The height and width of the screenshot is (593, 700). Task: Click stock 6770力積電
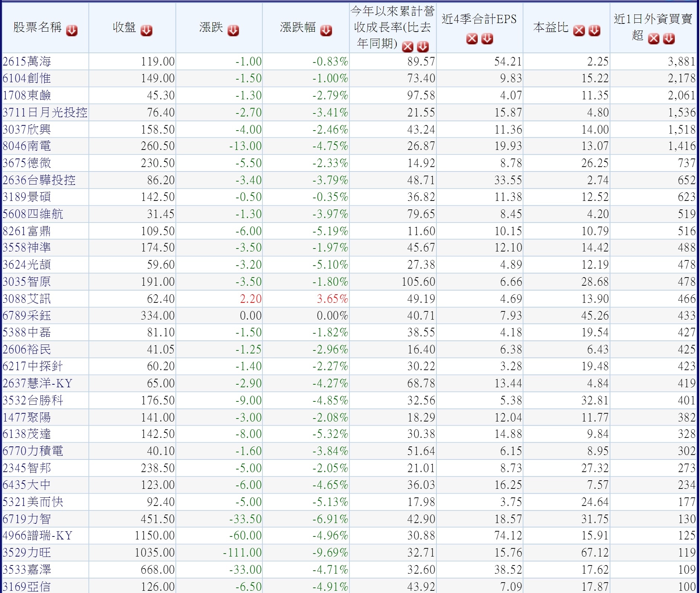pos(33,451)
